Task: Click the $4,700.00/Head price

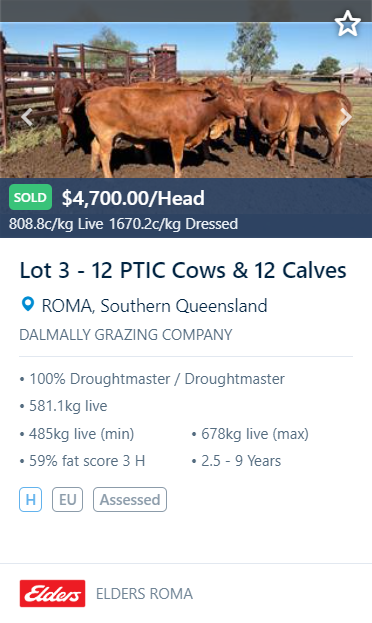Action: point(133,198)
